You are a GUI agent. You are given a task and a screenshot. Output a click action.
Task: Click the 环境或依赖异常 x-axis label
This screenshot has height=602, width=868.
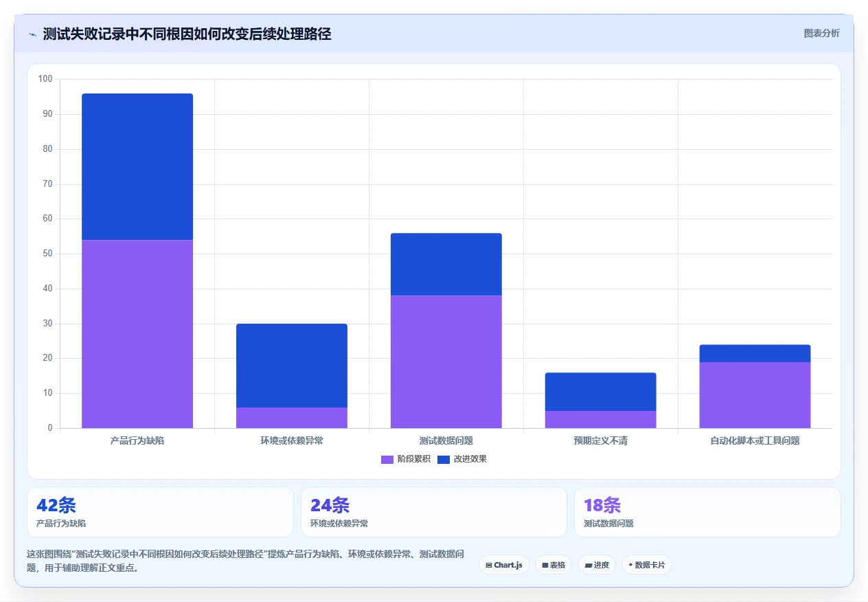tap(292, 441)
